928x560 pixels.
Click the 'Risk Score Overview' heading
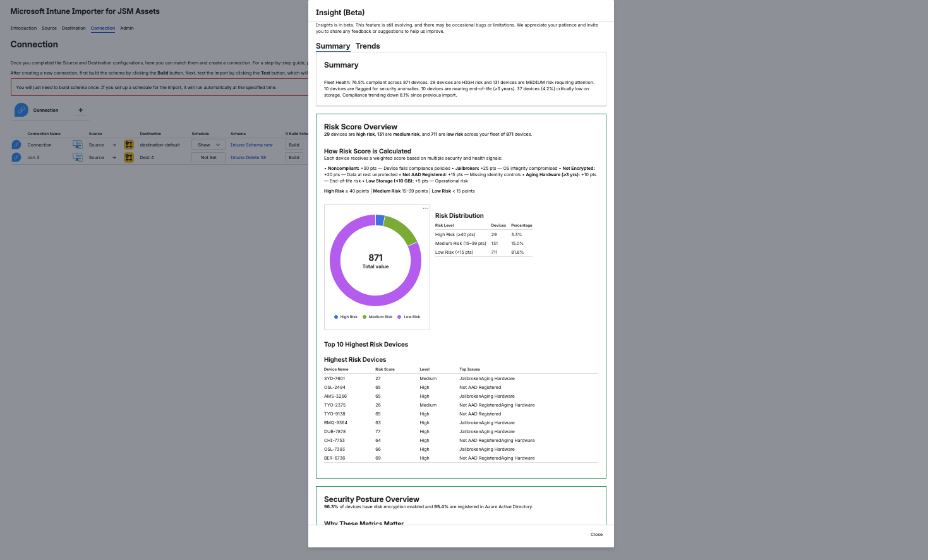tap(361, 127)
